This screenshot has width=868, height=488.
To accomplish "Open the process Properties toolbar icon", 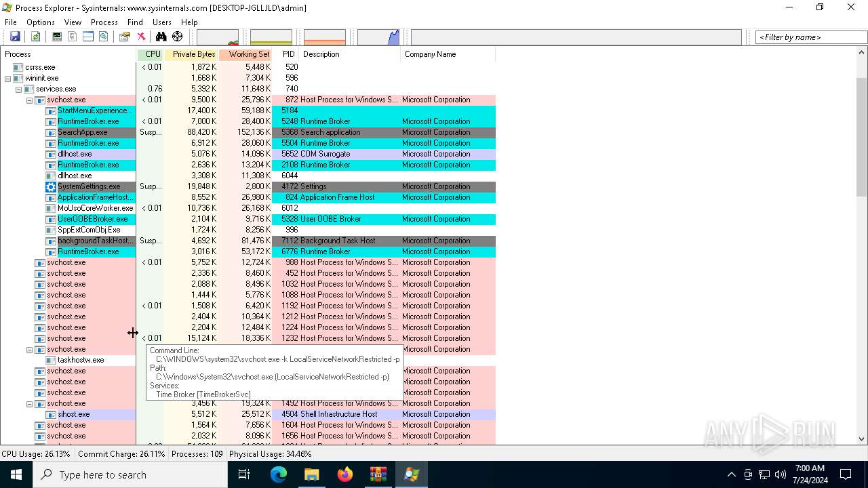I will 125,37.
